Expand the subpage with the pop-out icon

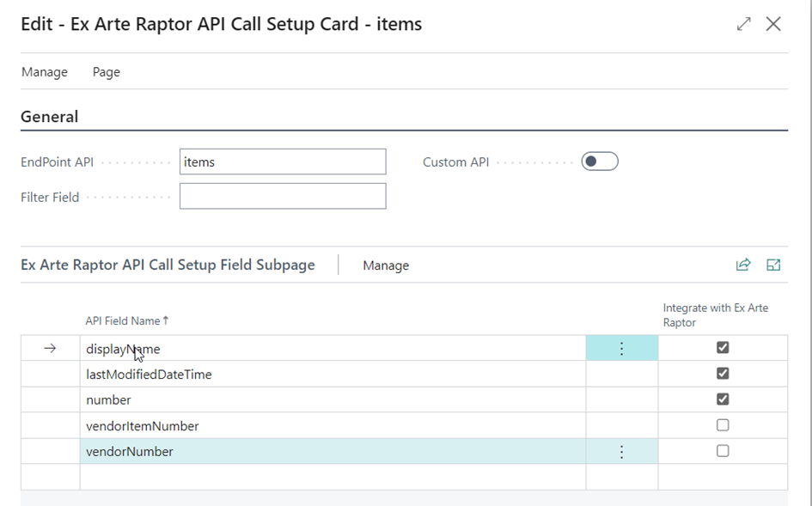(773, 265)
